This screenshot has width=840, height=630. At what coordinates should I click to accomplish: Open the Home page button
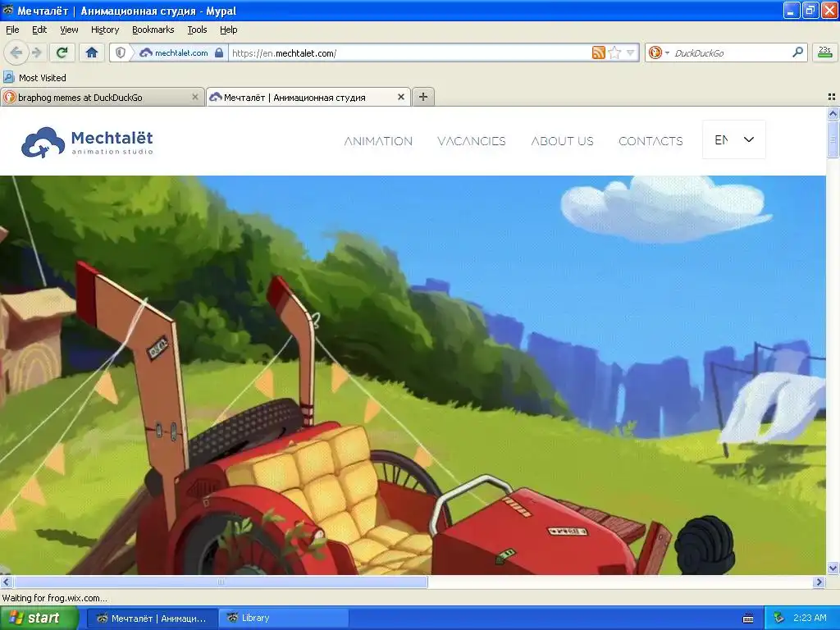(92, 52)
